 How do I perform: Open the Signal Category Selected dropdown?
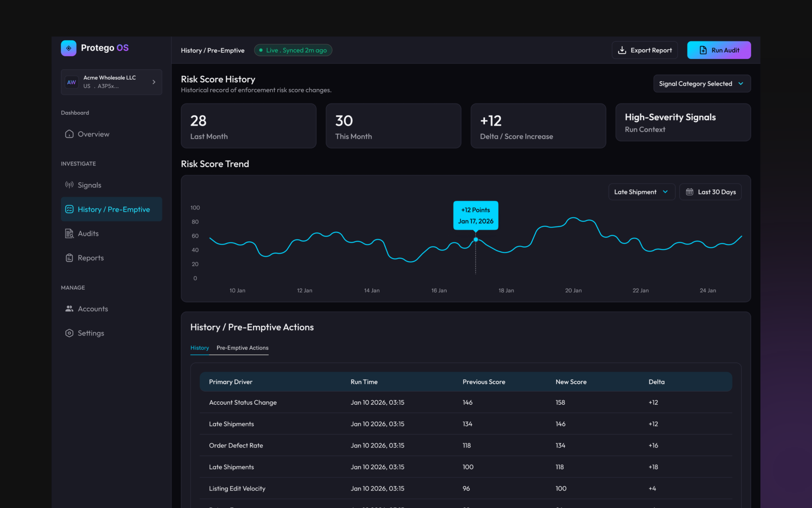pyautogui.click(x=702, y=84)
